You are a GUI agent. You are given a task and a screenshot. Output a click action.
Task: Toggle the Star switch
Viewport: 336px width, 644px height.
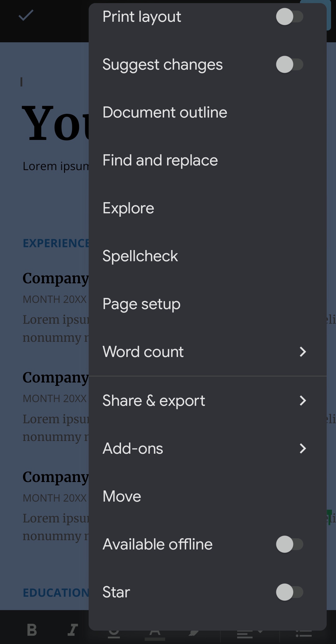(289, 592)
